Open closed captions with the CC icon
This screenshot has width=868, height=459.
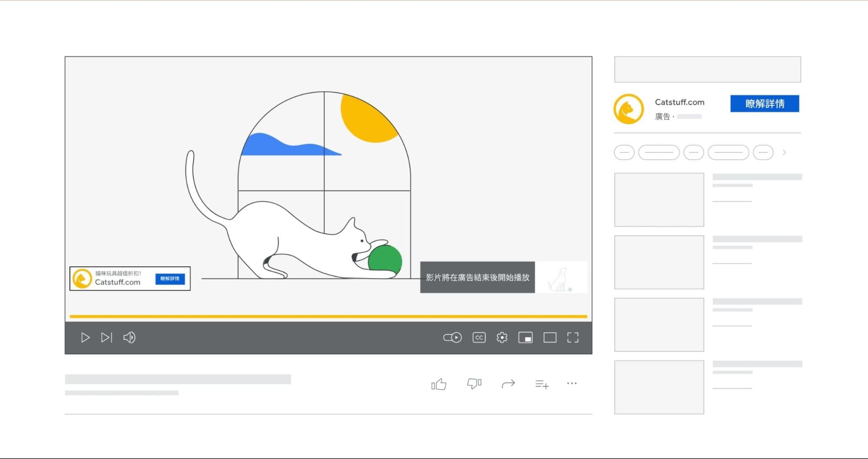[479, 338]
